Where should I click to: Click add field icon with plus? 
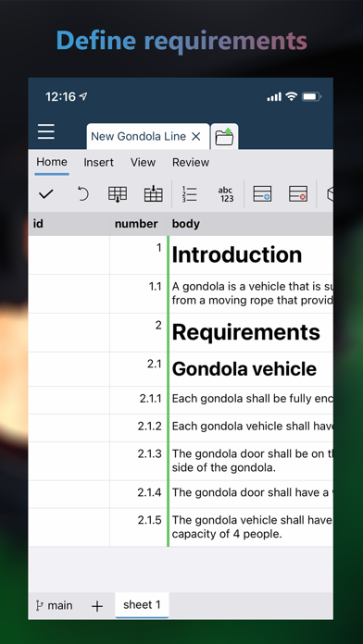coord(262,194)
